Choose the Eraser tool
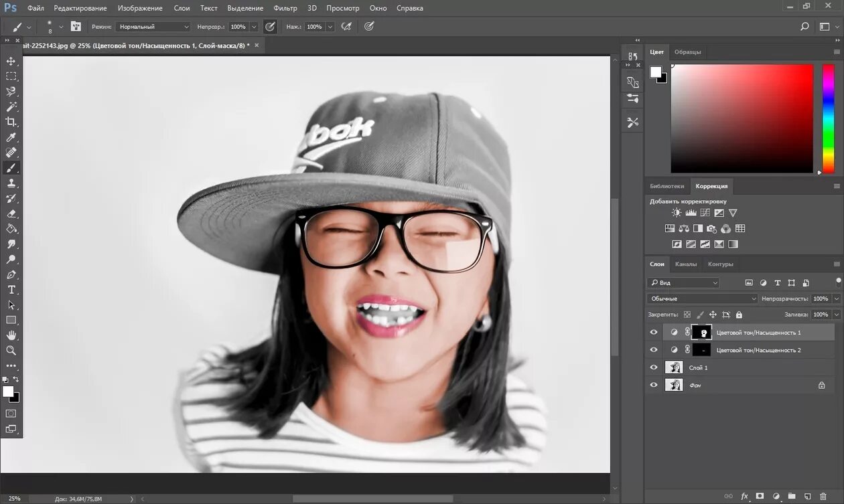 (11, 214)
